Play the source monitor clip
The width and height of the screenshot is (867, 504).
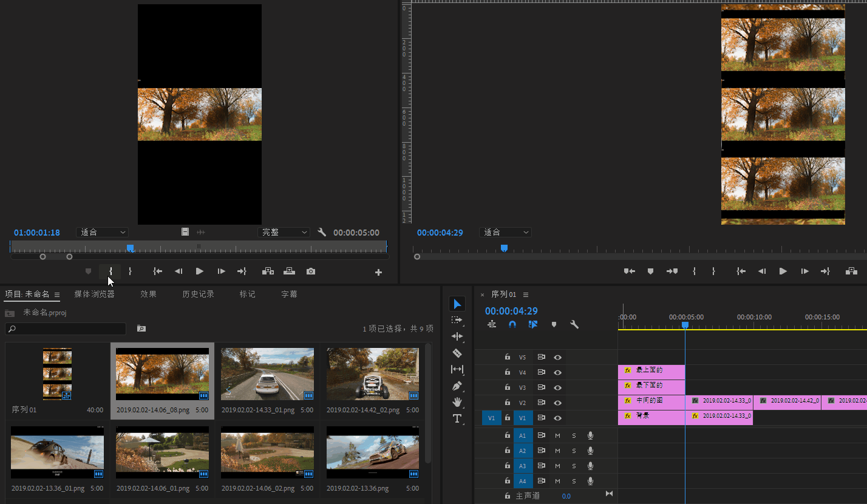point(200,271)
